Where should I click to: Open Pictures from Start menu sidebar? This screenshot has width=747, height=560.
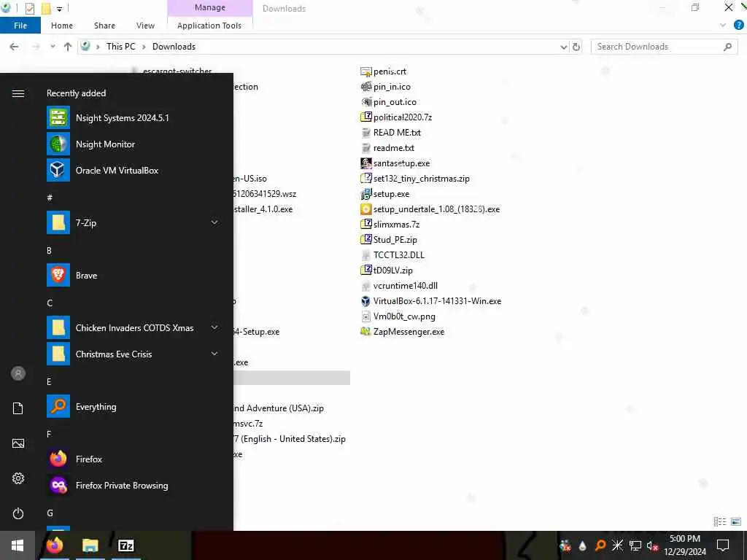(18, 443)
